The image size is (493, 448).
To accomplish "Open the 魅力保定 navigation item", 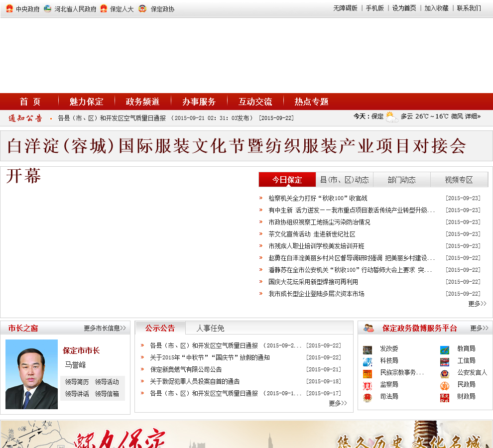I will click(x=87, y=102).
